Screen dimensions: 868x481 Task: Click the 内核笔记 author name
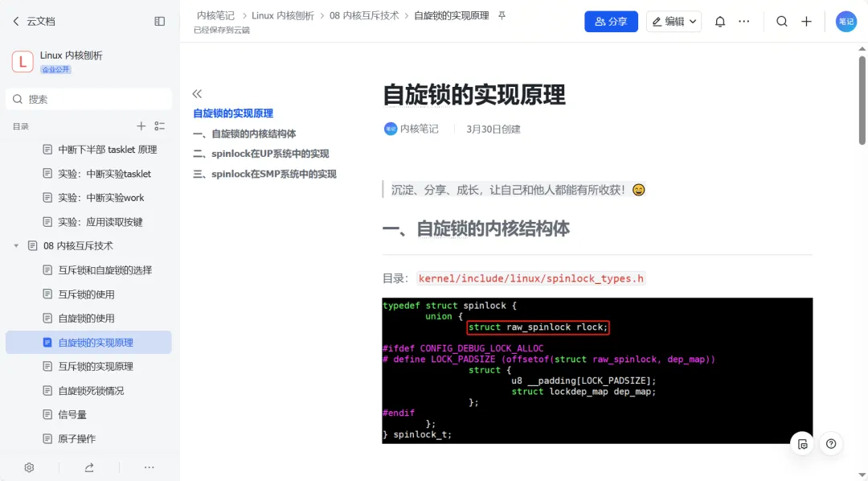(419, 129)
